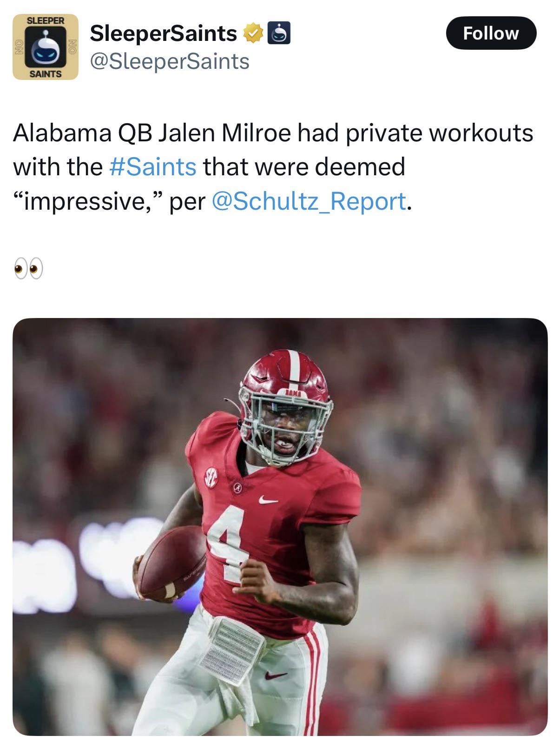Click the eyes emoji in the tweet
The image size is (560, 749).
point(28,268)
